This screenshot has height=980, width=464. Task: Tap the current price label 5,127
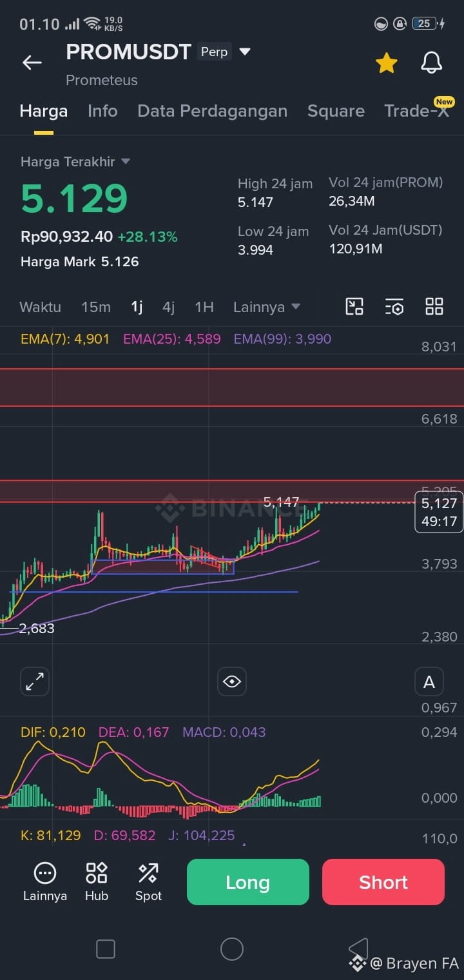click(x=439, y=503)
